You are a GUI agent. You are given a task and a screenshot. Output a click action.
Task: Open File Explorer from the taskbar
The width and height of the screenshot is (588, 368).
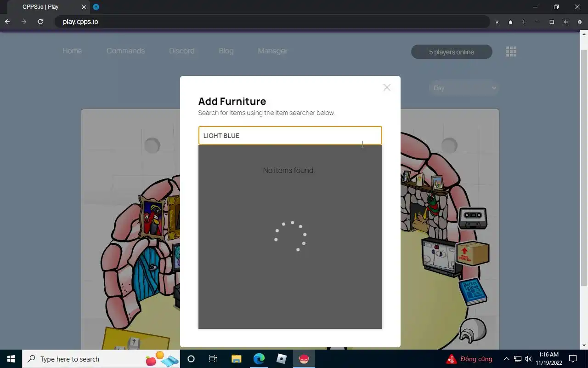click(x=236, y=359)
